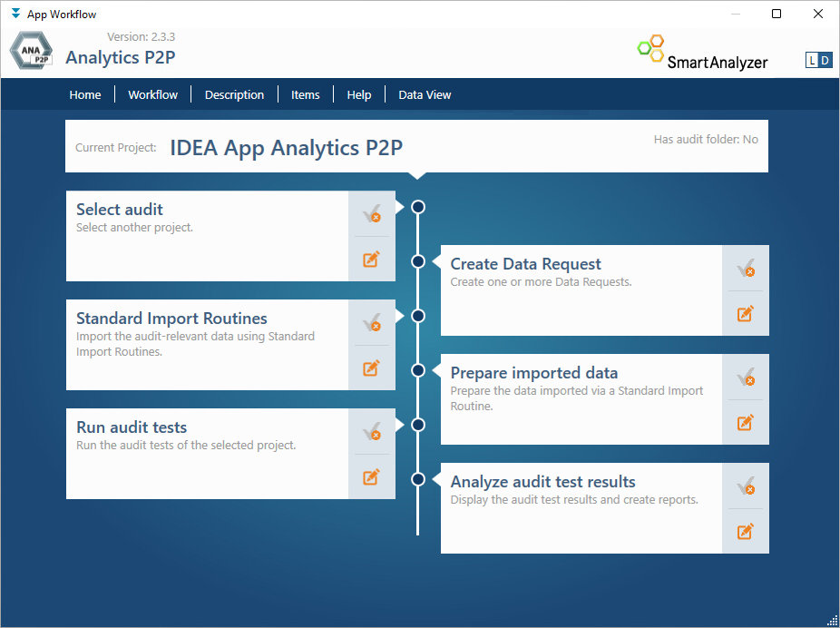
Task: Click the Analytics P2P heading text
Action: [x=121, y=57]
